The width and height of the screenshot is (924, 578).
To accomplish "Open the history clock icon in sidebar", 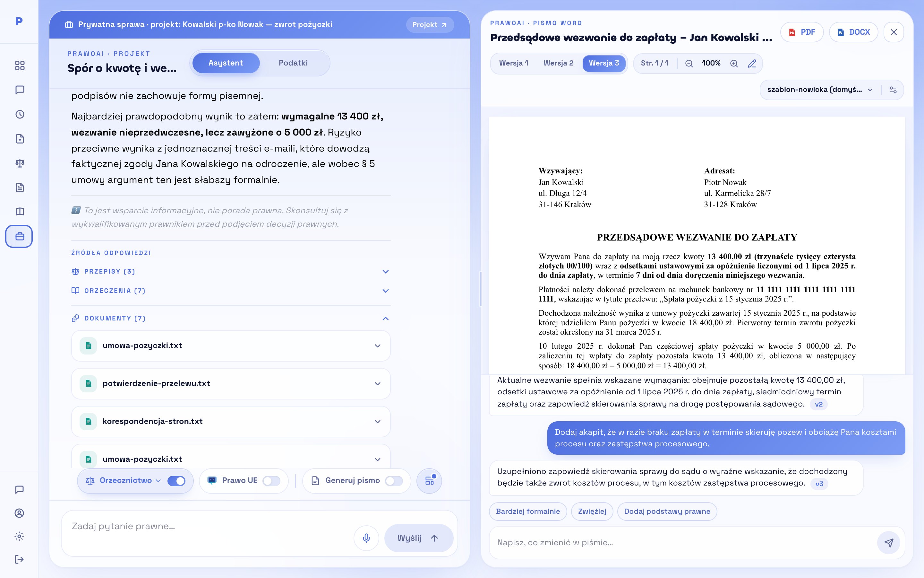I will click(20, 114).
